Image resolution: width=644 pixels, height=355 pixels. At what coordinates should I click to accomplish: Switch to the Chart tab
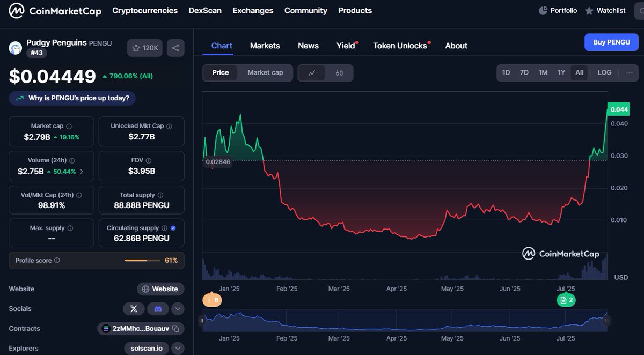222,46
